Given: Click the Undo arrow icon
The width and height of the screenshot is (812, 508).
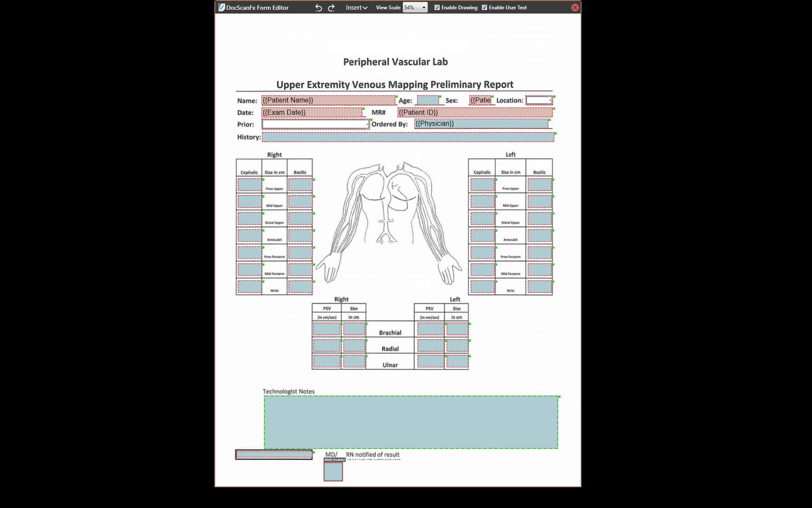Looking at the screenshot, I should (x=318, y=8).
